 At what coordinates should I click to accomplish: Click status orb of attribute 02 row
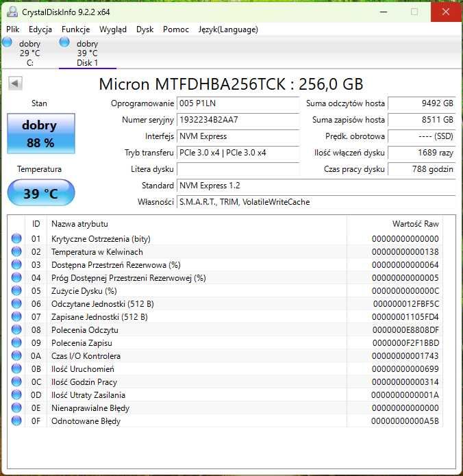pos(16,251)
